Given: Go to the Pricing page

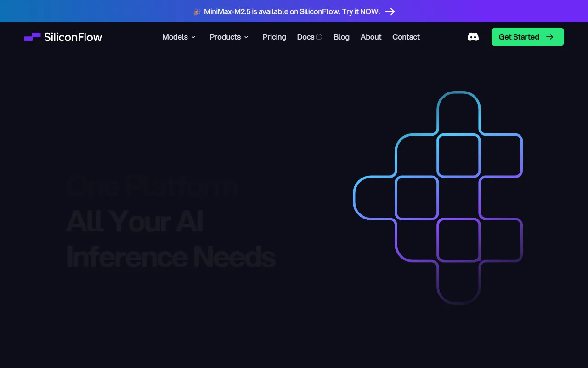Looking at the screenshot, I should (274, 37).
